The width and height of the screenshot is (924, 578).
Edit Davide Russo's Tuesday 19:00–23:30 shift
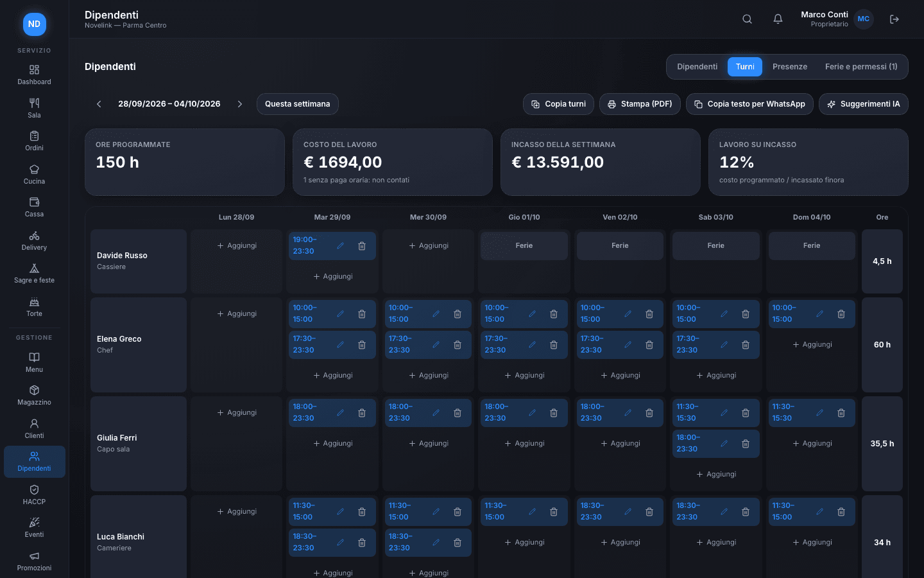[341, 246]
